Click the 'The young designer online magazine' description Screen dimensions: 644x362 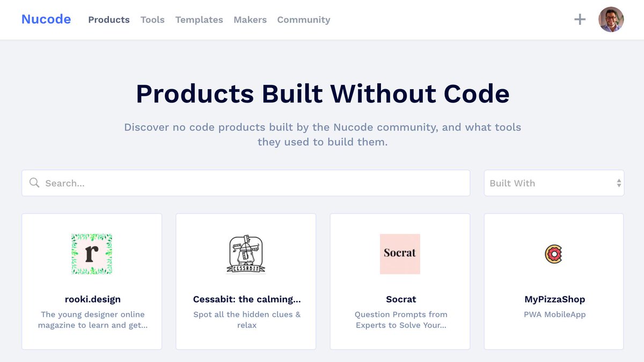click(93, 320)
